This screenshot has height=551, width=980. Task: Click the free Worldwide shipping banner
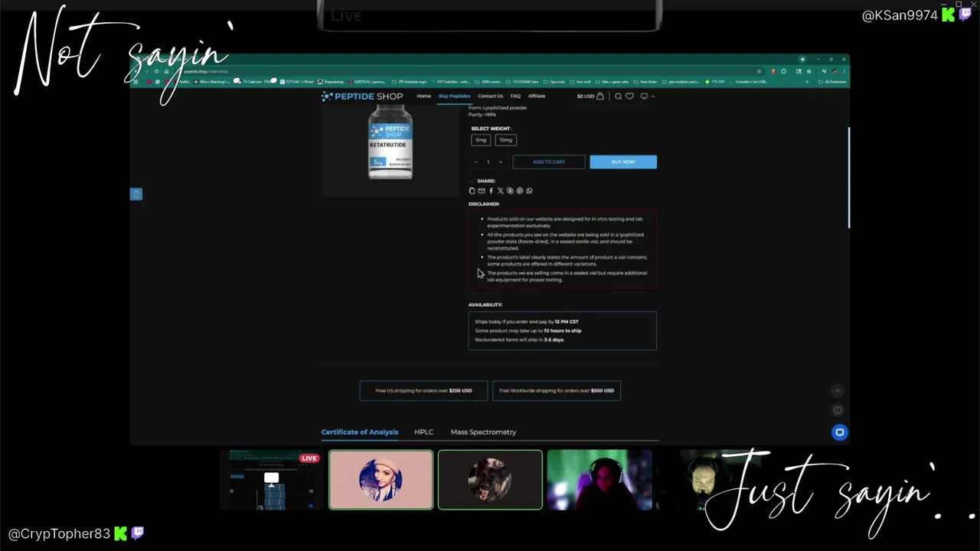[557, 390]
